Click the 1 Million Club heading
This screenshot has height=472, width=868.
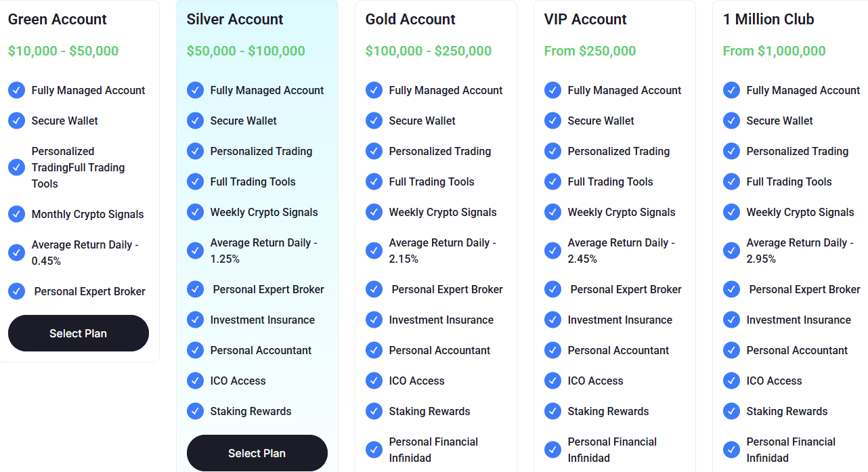pyautogui.click(x=768, y=19)
